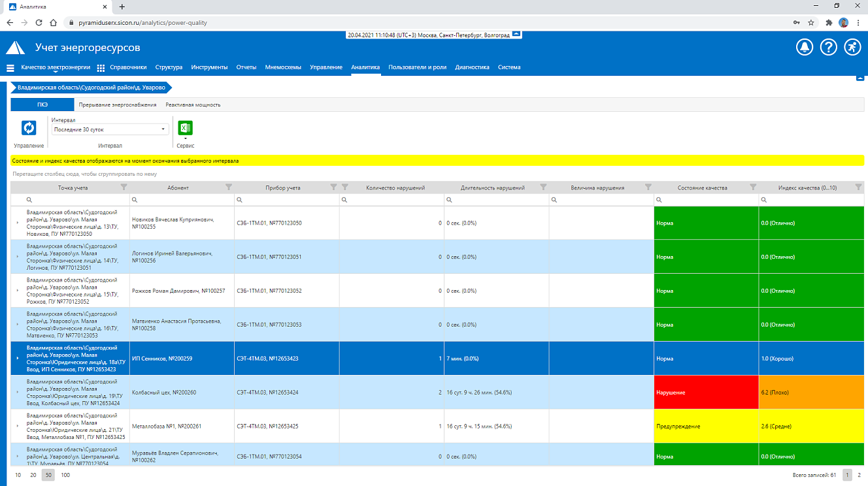Switch to Реактивная мощность tab

pos(193,105)
